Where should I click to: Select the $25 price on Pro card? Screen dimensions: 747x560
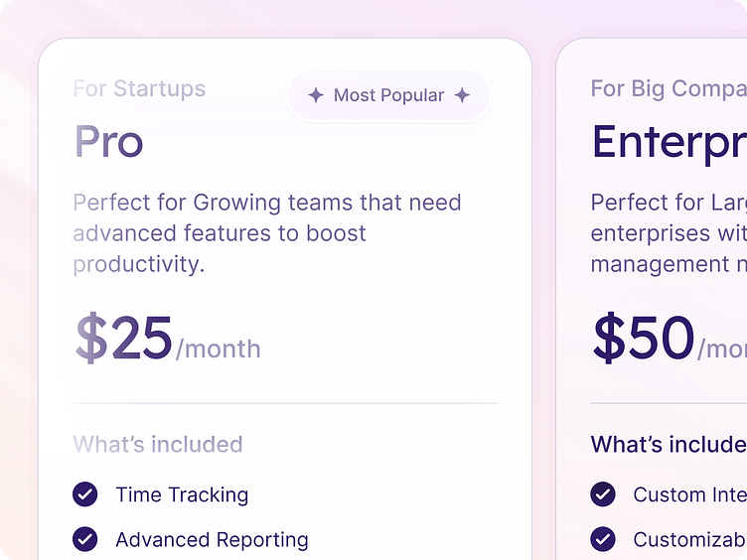point(124,339)
